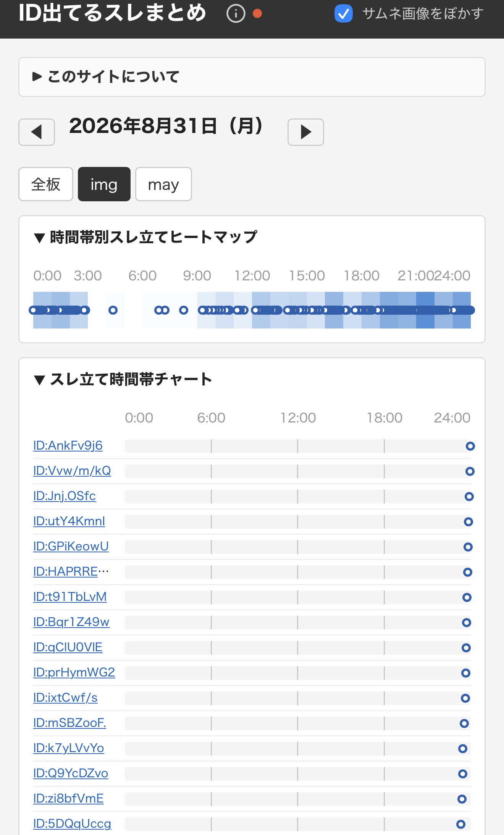This screenshot has height=835, width=504.
Task: Click the chart marker in the ID:GPiKeowU row
Action: click(468, 547)
